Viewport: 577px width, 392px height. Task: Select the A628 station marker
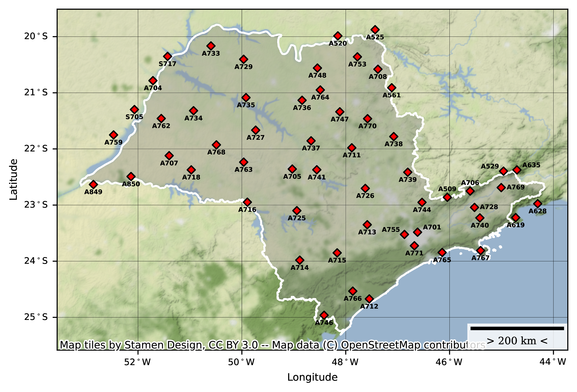[537, 204]
